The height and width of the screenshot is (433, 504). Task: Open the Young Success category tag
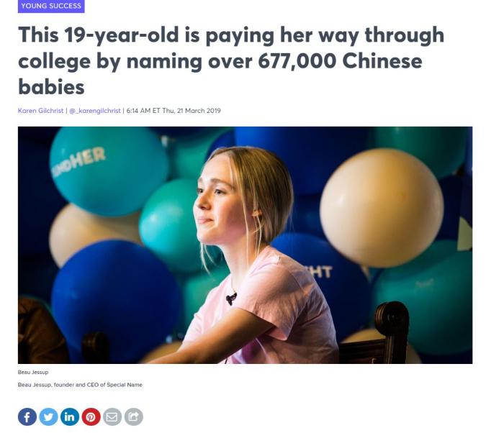coord(51,6)
